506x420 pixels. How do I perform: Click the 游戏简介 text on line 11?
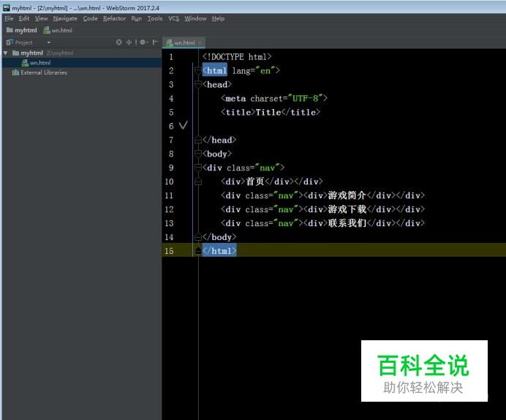[347, 195]
